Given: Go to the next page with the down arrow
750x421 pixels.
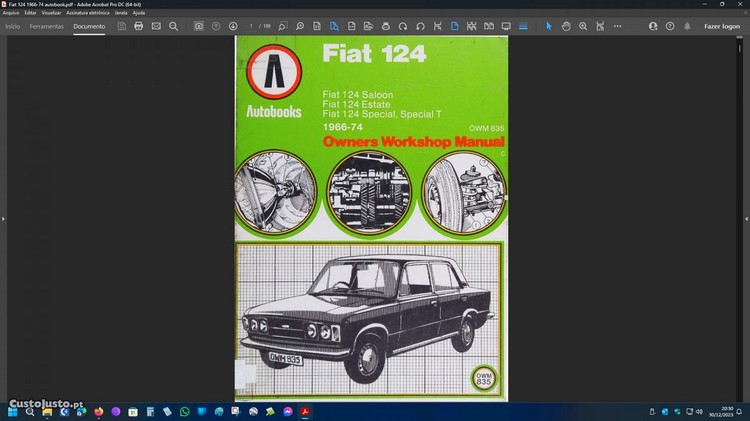Looking at the screenshot, I should (x=233, y=26).
